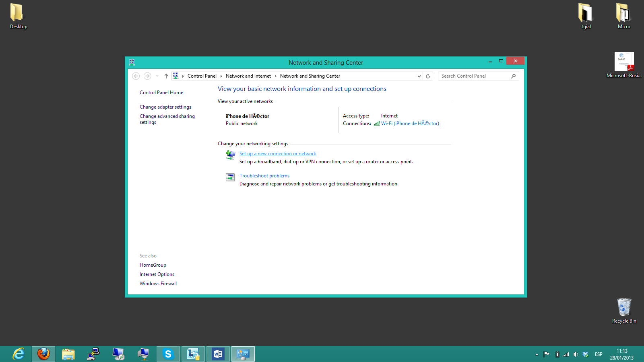Click the Back navigation arrow
Image resolution: width=644 pixels, height=362 pixels.
(136, 76)
